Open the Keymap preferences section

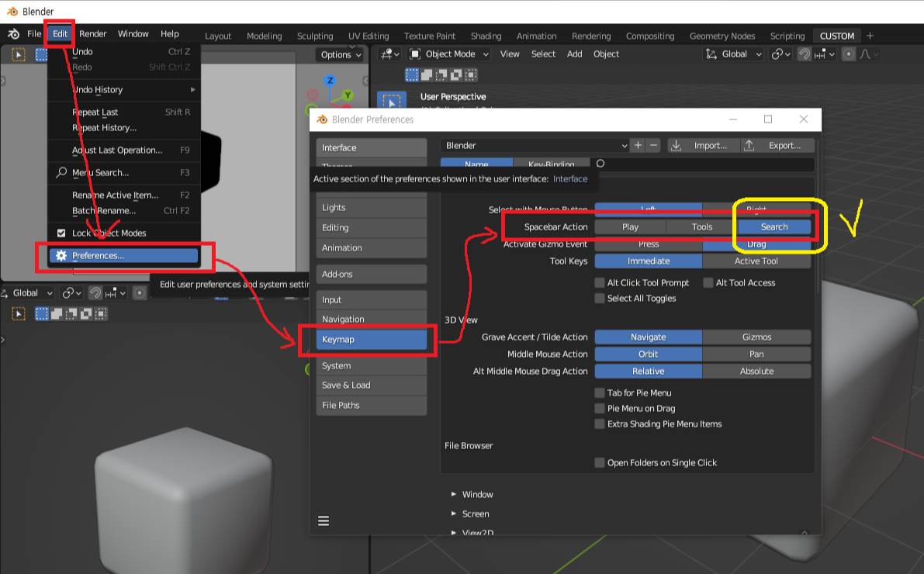(372, 340)
